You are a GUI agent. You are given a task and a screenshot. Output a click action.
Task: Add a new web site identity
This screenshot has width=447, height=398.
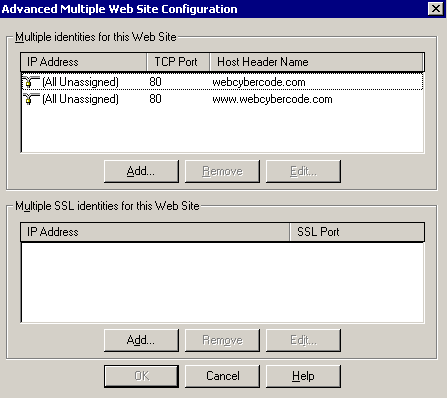pos(141,171)
